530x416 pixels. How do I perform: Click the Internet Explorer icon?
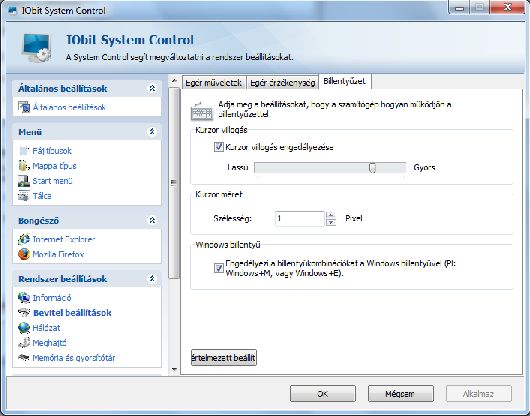24,239
